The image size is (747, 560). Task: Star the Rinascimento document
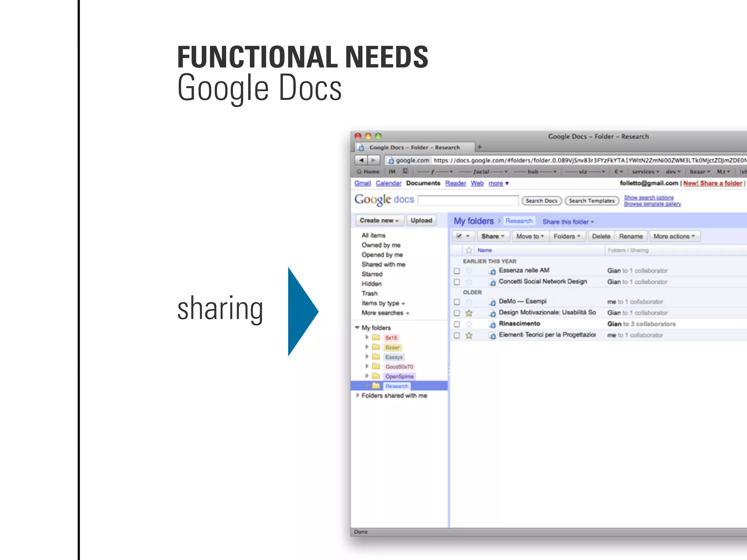tap(469, 324)
